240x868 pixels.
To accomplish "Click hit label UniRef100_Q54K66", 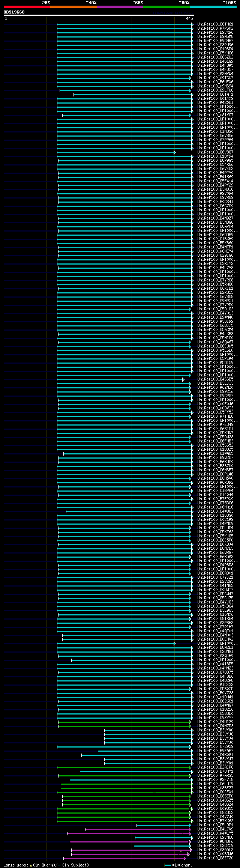I will point(215,165).
